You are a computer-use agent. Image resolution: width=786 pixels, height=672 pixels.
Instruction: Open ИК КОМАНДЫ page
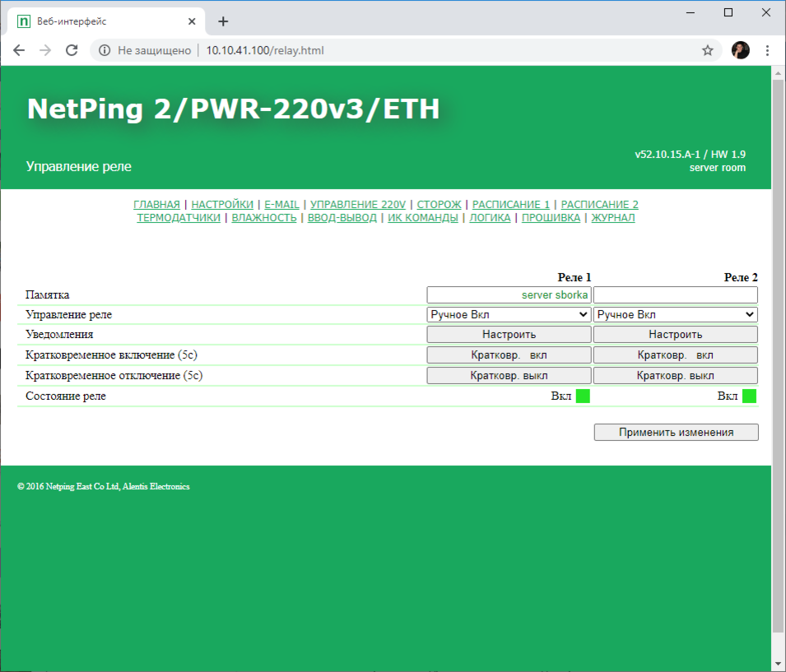tap(422, 217)
